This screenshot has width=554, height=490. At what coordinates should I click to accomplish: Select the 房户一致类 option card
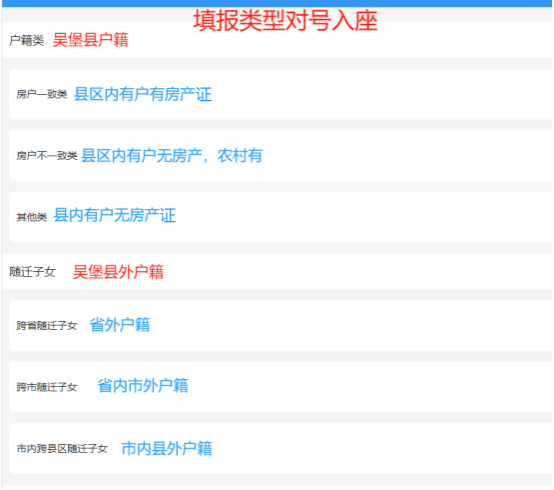[x=281, y=94]
